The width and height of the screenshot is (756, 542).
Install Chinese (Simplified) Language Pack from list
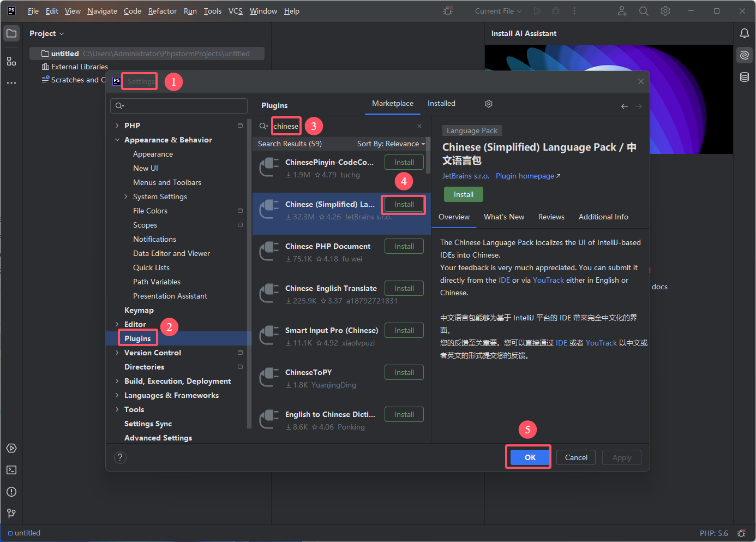[x=404, y=204]
